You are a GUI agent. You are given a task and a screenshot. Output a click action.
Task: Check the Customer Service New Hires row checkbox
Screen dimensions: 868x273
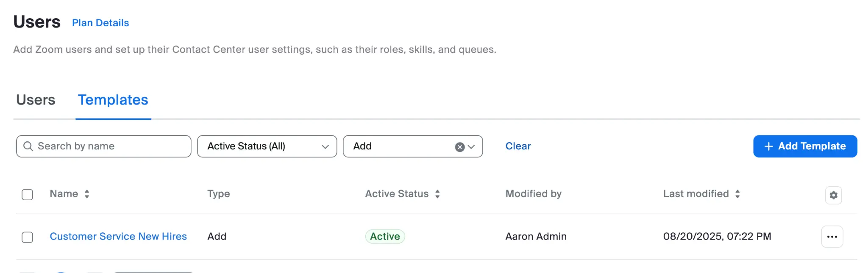coord(28,237)
